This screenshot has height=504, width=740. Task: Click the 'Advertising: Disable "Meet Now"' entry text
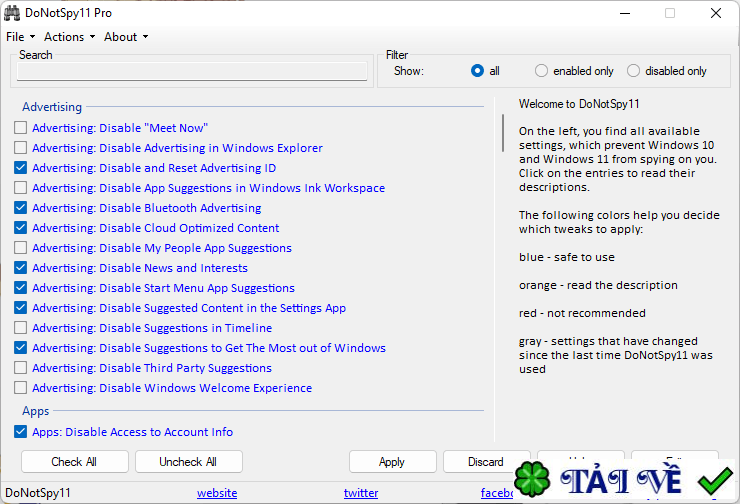(x=120, y=128)
